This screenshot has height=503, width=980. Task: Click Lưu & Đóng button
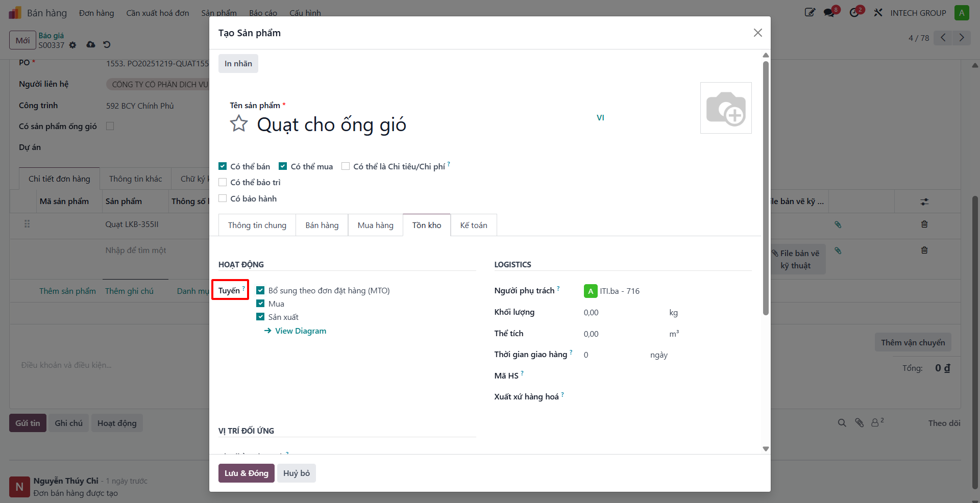click(x=247, y=473)
